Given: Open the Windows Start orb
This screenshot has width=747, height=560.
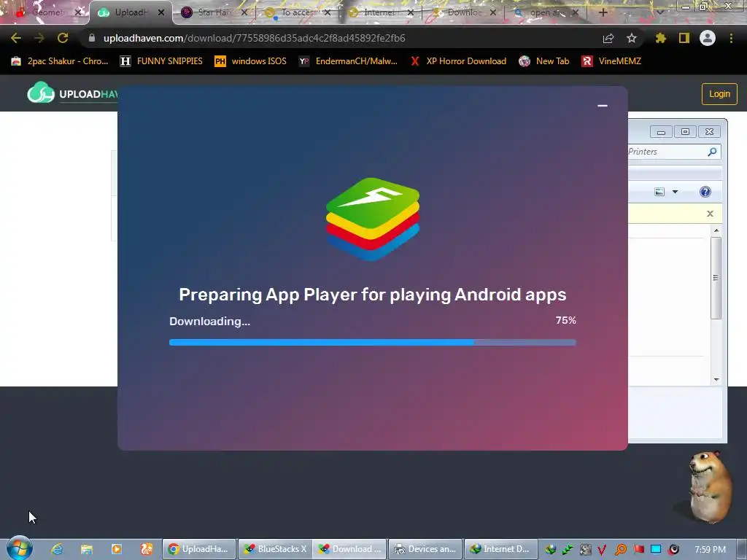Looking at the screenshot, I should point(19,548).
